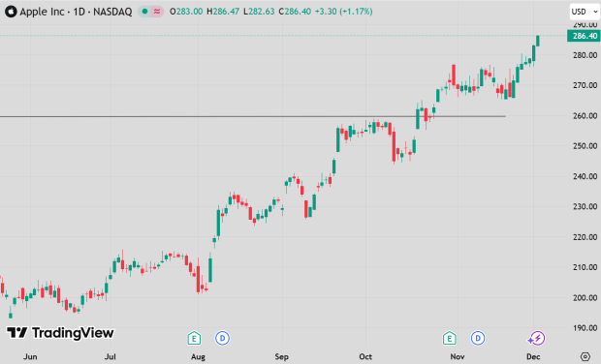Click the green market status dot
This screenshot has width=601, height=364.
[144, 12]
